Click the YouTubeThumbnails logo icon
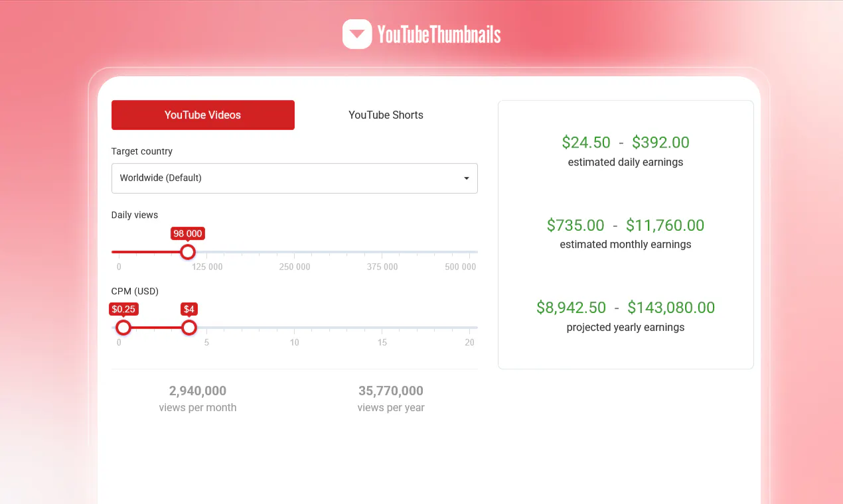 tap(357, 34)
